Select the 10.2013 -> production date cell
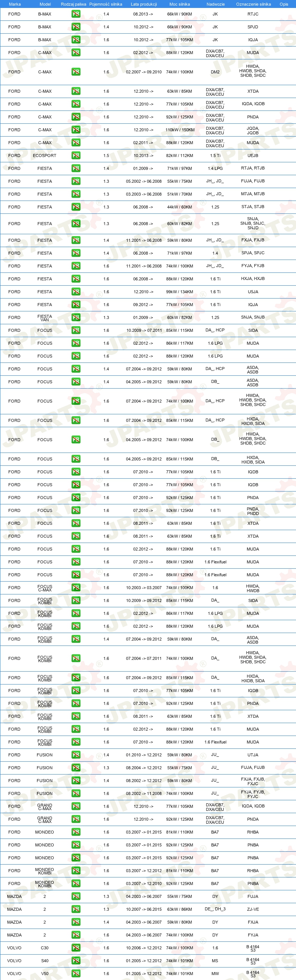296x980 pixels. (x=143, y=156)
